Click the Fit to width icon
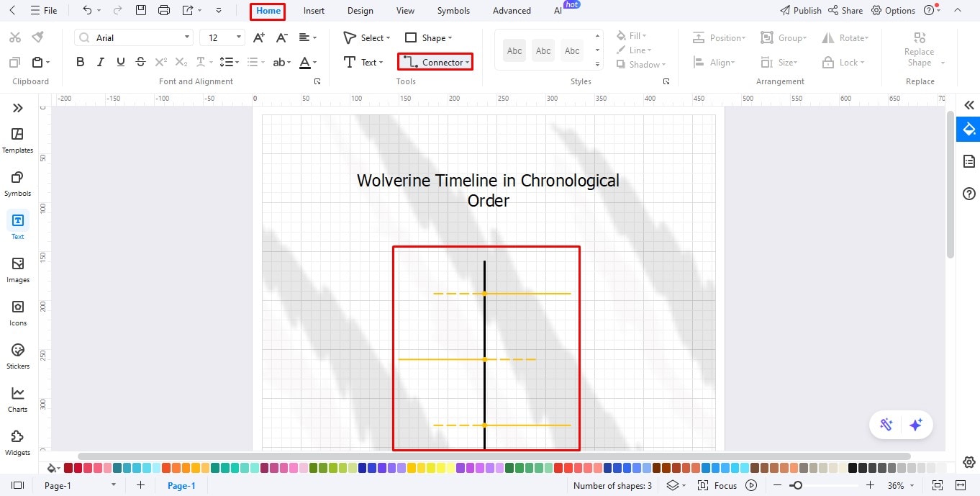 point(960,486)
